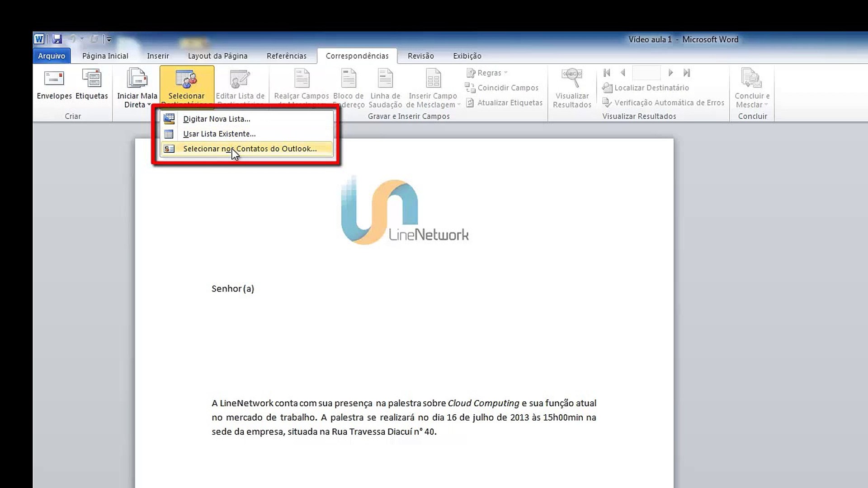Open Quick Access Toolbar customize arrow
The width and height of the screenshot is (868, 488).
coord(109,40)
